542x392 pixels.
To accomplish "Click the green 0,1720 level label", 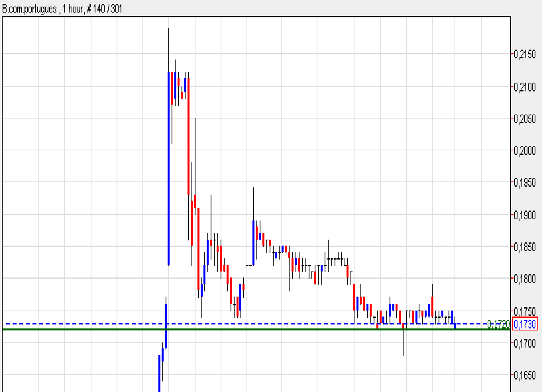I will click(x=498, y=324).
